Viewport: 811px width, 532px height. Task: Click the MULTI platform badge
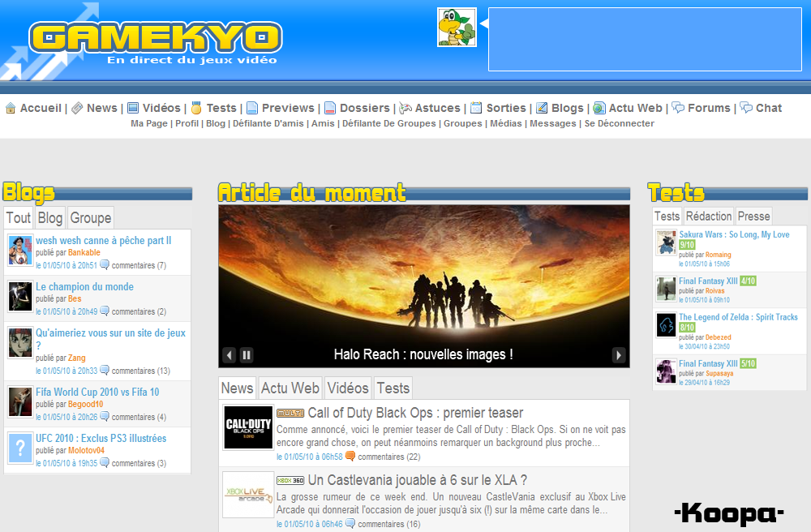click(290, 413)
